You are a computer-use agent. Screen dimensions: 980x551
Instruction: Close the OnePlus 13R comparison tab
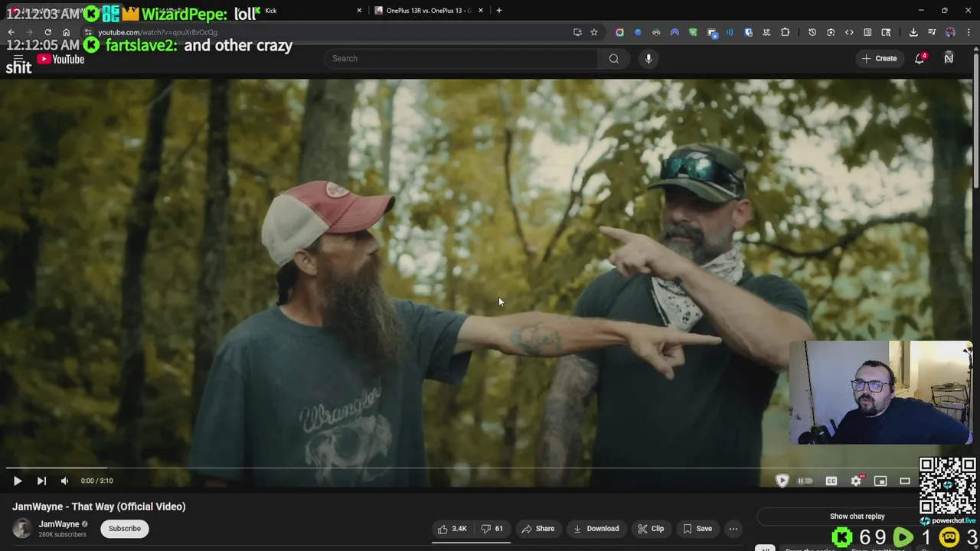[x=481, y=11]
